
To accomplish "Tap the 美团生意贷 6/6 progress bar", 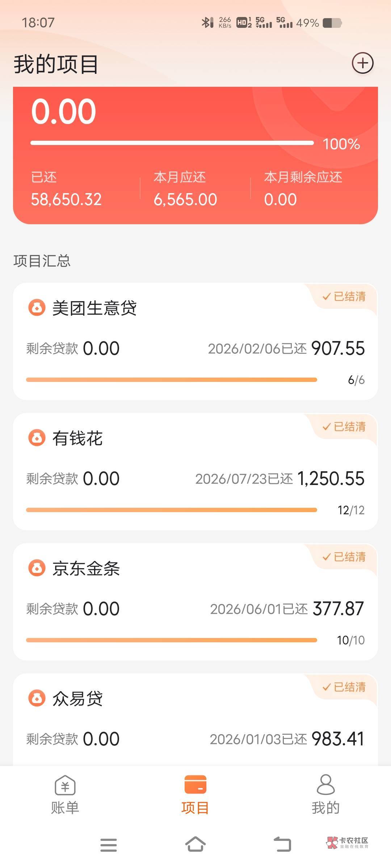I will [172, 380].
